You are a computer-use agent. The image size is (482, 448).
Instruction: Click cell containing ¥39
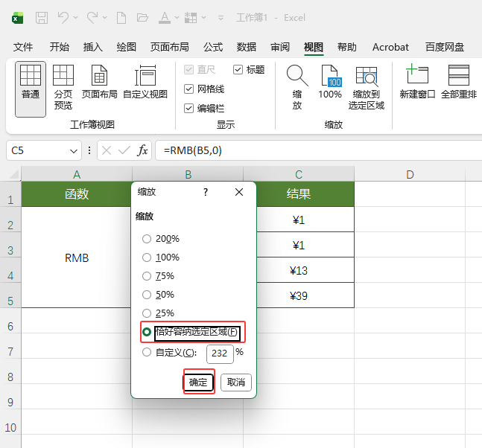[x=299, y=295]
